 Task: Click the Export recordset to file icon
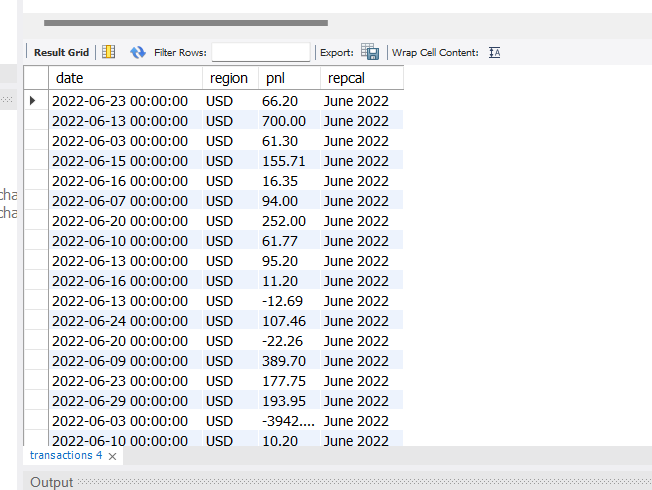coord(370,52)
